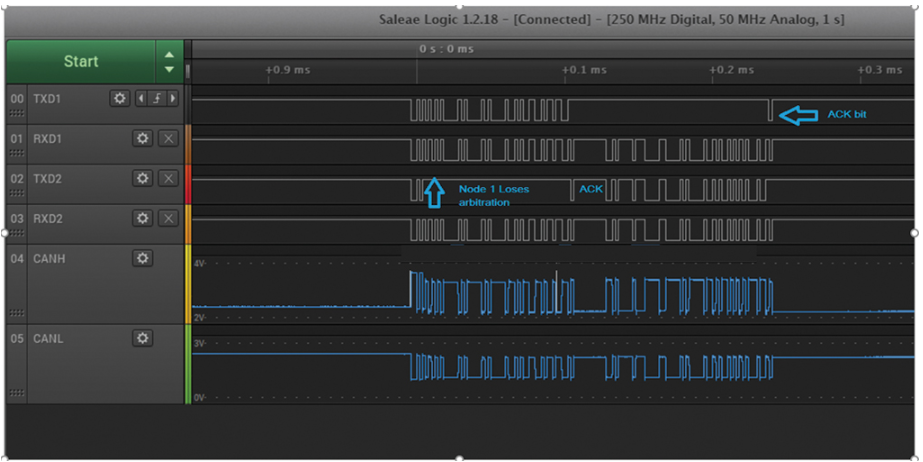Click the 0V scale label on CANL
This screenshot has width=923, height=462.
coord(200,398)
